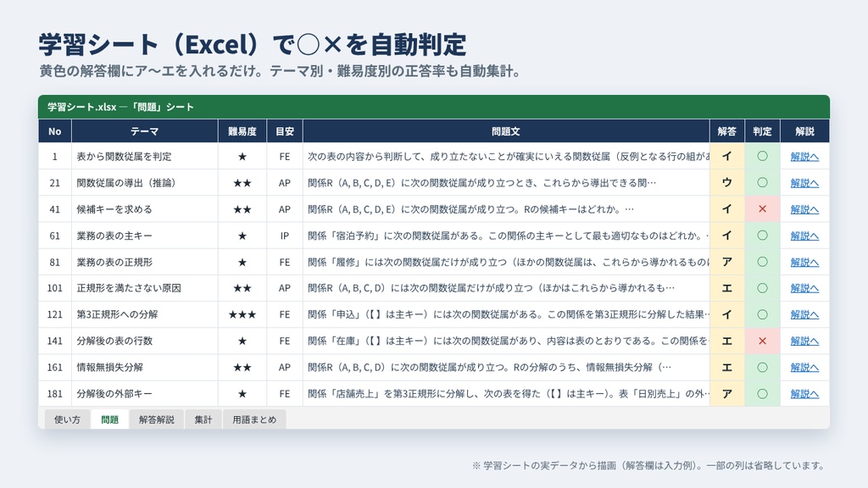This screenshot has height=488, width=868.
Task: Select the answer cell ア in row 181
Action: point(726,394)
